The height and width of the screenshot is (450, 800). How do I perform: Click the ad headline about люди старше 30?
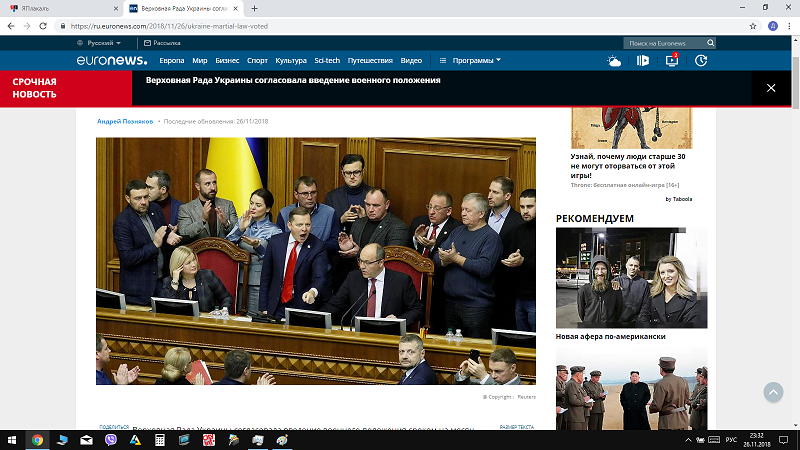point(628,166)
